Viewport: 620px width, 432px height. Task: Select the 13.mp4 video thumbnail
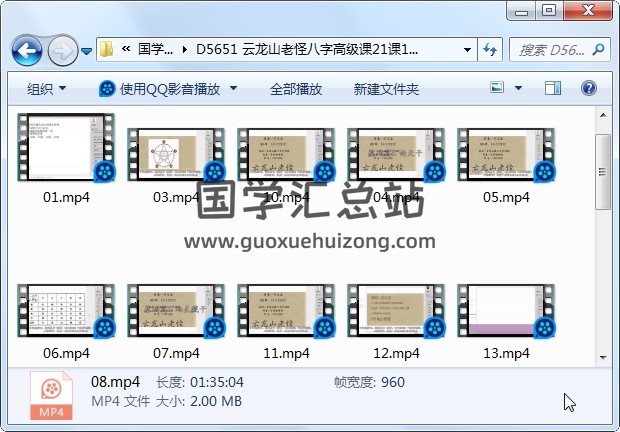pyautogui.click(x=506, y=311)
